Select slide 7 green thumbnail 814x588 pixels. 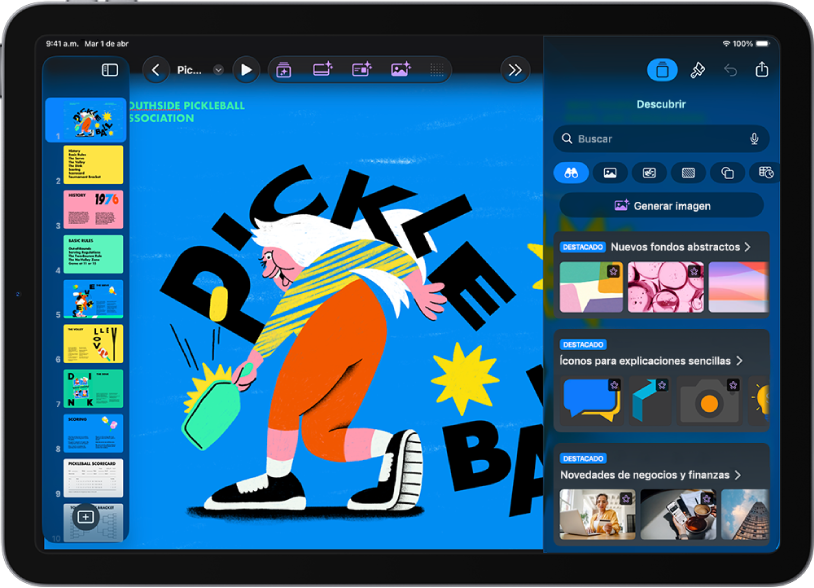(x=93, y=388)
